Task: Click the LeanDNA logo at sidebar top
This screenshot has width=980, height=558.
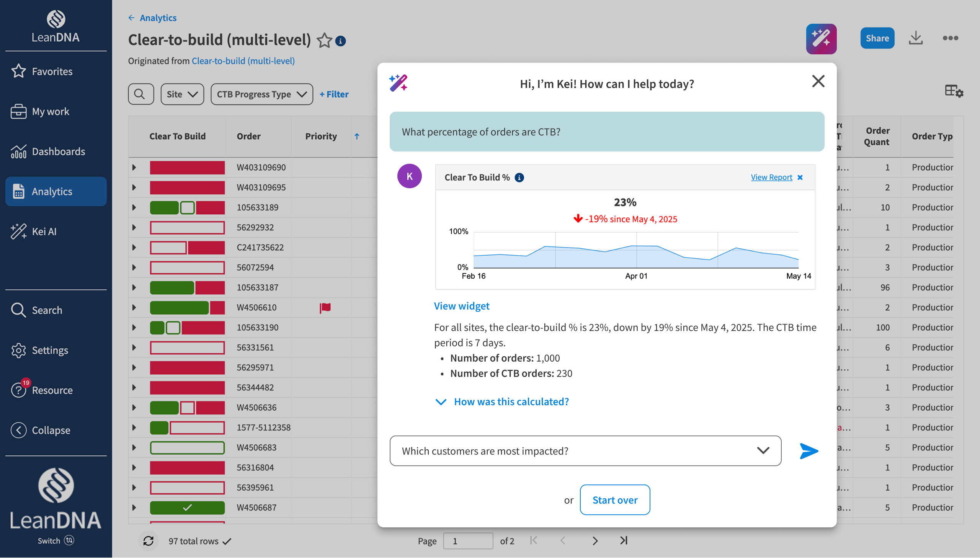Action: pos(56,26)
